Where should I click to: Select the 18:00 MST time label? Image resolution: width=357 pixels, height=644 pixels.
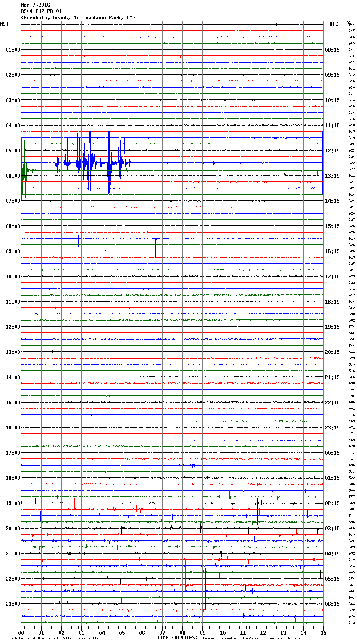point(13,478)
